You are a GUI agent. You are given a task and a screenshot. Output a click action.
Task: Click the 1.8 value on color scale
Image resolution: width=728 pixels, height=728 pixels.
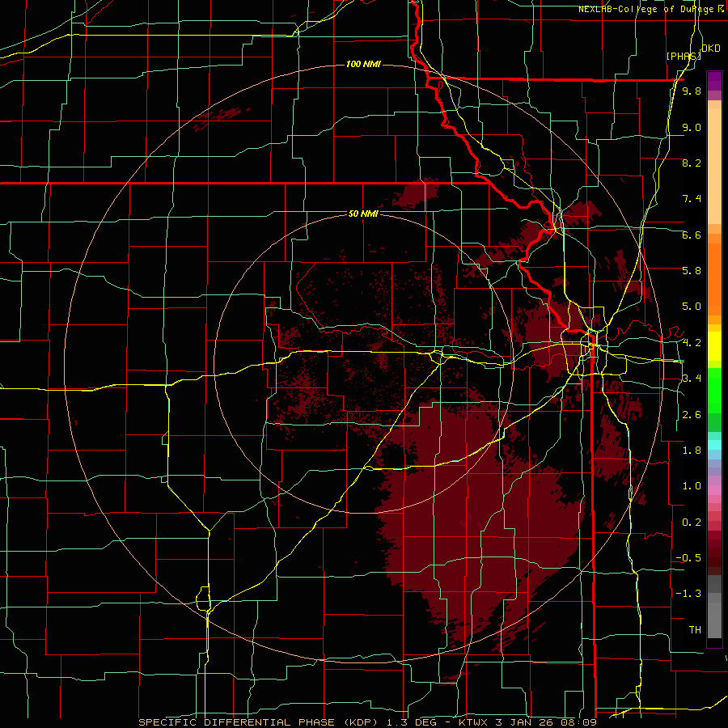tap(692, 451)
